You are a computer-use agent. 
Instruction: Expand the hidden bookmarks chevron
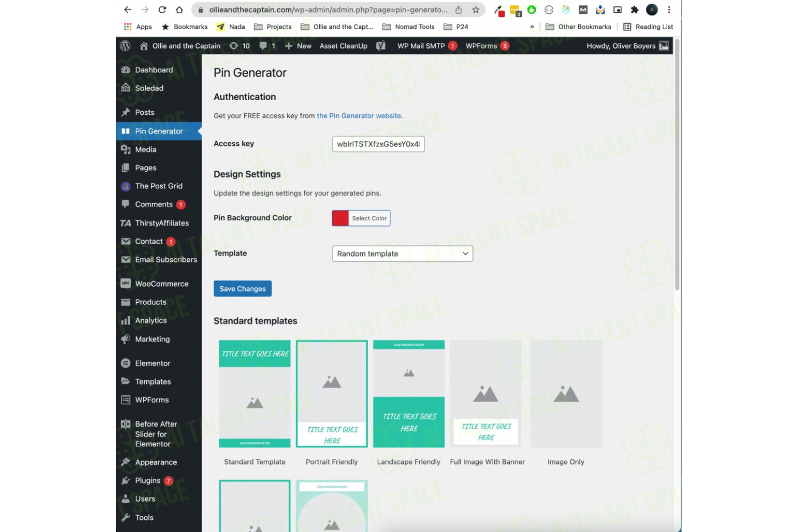click(532, 27)
